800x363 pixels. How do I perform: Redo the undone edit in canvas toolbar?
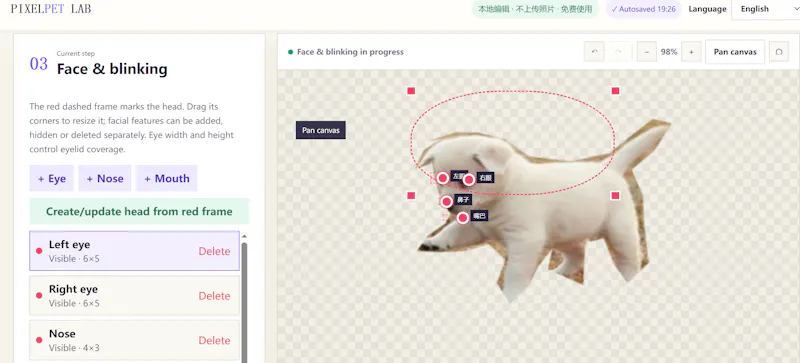pyautogui.click(x=618, y=52)
